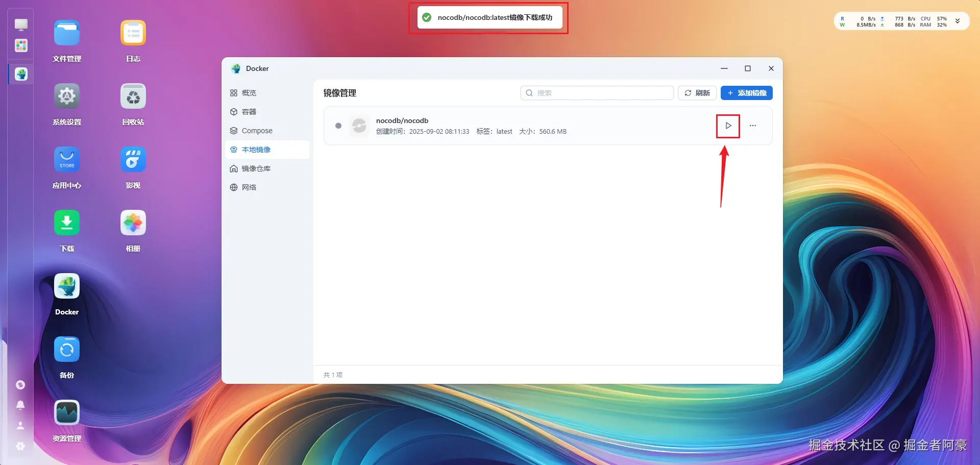Open the 系统设置 system settings icon
The height and width of the screenshot is (465, 980).
coord(67,96)
